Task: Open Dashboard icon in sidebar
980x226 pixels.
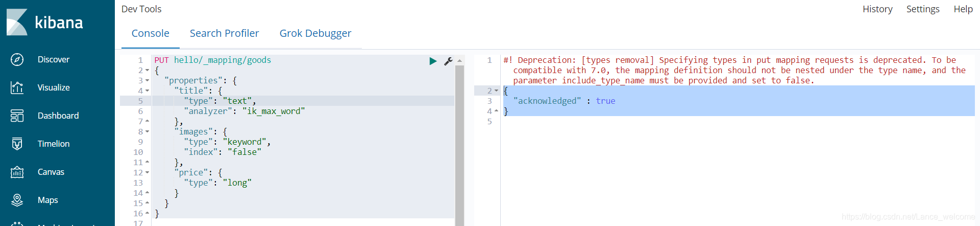Action: point(17,116)
